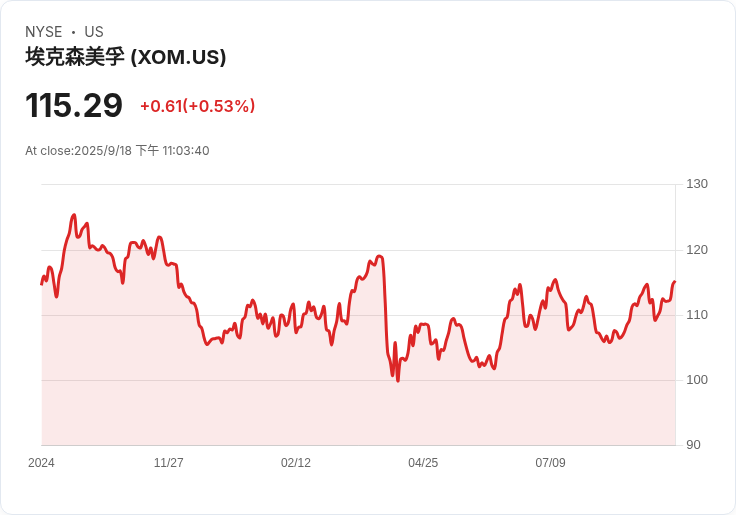Click the NYSE exchange label
Screen dimensions: 736x515
click(x=43, y=32)
